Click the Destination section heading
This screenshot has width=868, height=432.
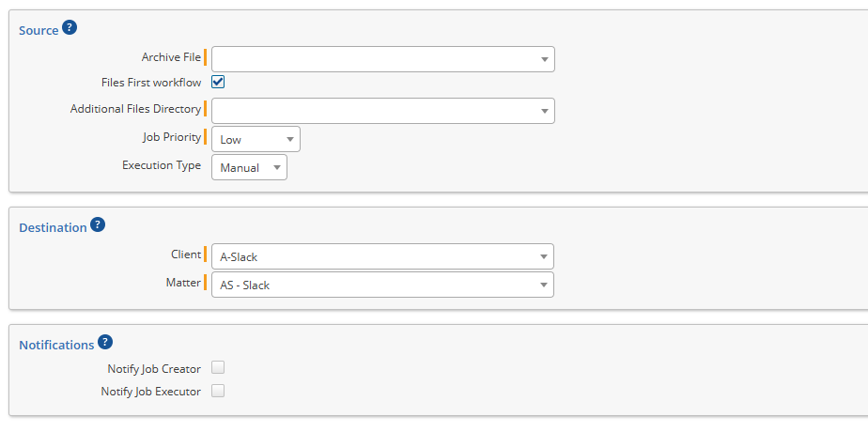point(53,227)
